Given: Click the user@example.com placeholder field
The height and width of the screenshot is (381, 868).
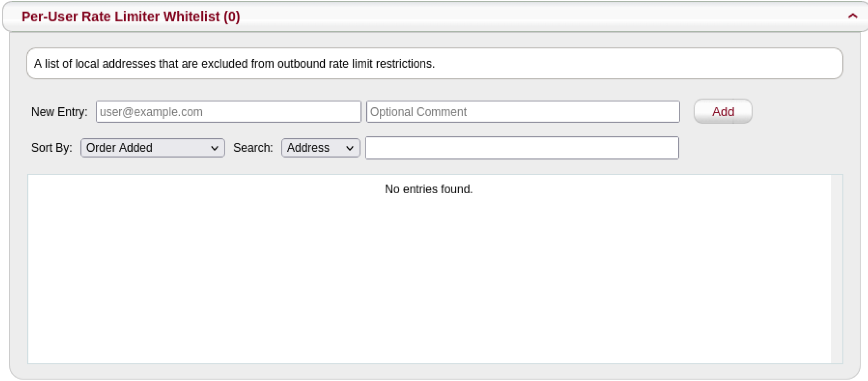Looking at the screenshot, I should (228, 112).
